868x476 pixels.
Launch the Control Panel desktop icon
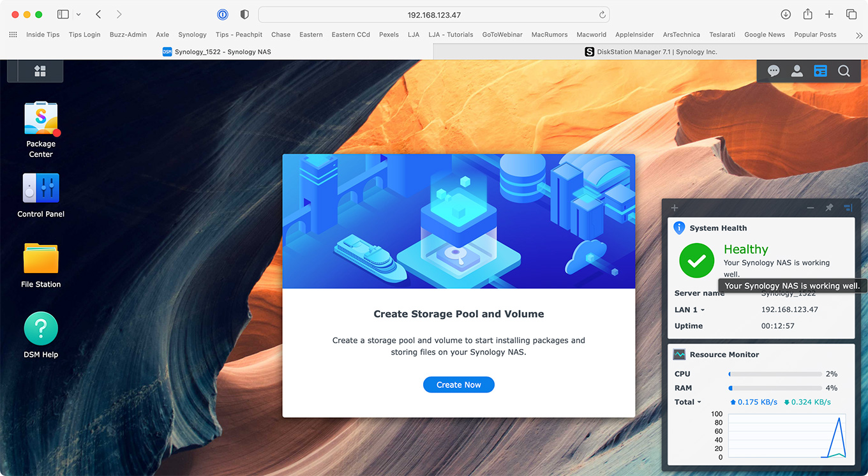point(41,189)
